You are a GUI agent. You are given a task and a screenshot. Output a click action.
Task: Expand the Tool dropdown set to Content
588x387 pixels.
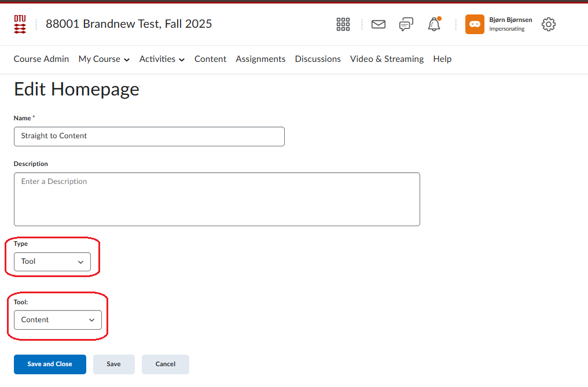click(x=58, y=320)
